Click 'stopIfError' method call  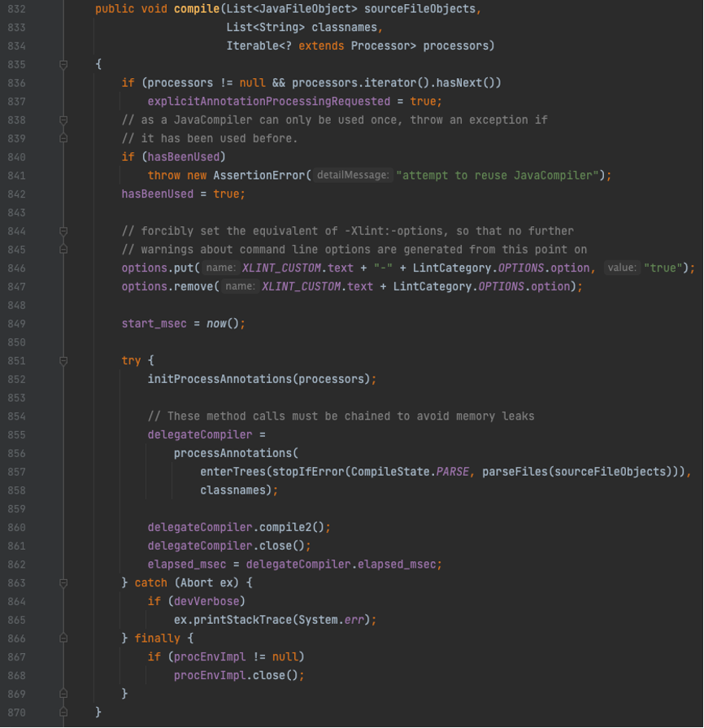pos(308,472)
